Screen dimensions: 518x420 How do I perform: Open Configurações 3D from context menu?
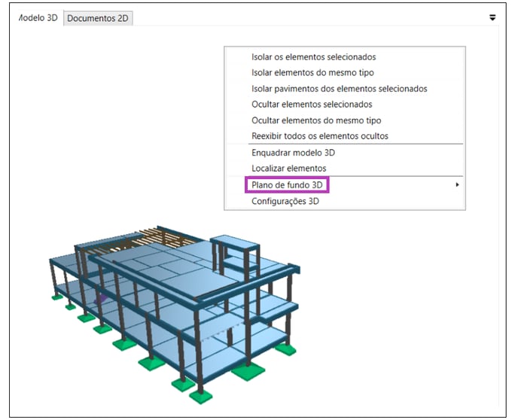pos(285,201)
